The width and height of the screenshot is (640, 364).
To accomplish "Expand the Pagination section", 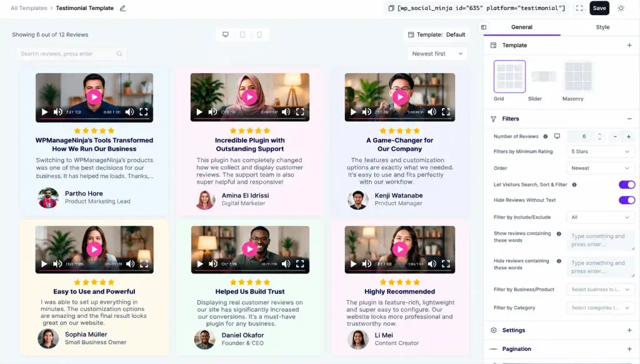I will (x=629, y=349).
